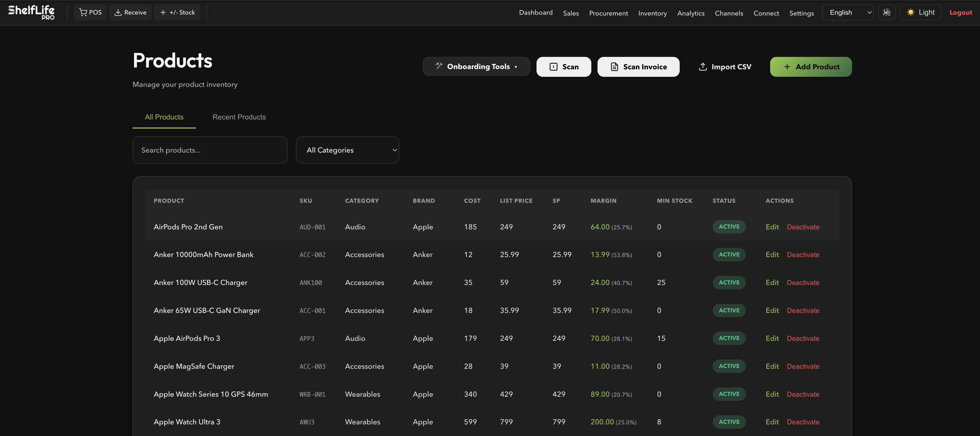Image resolution: width=980 pixels, height=436 pixels.
Task: Click the sound notification speaker icon
Action: pos(887,12)
